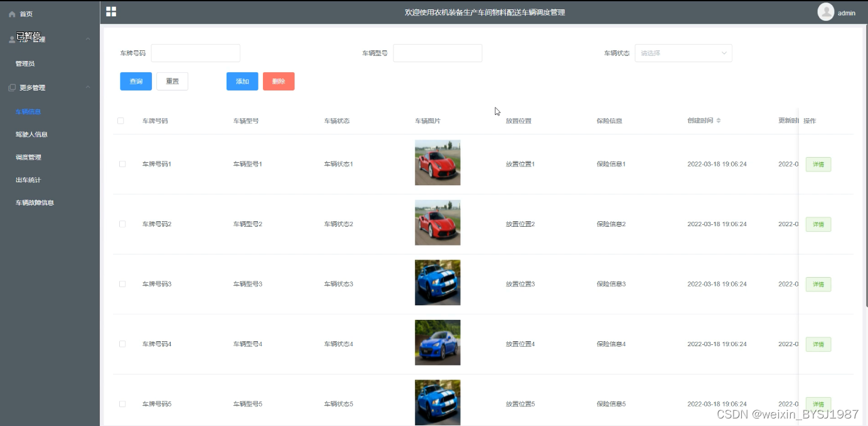
Task: Click the admin avatar icon
Action: pos(826,12)
